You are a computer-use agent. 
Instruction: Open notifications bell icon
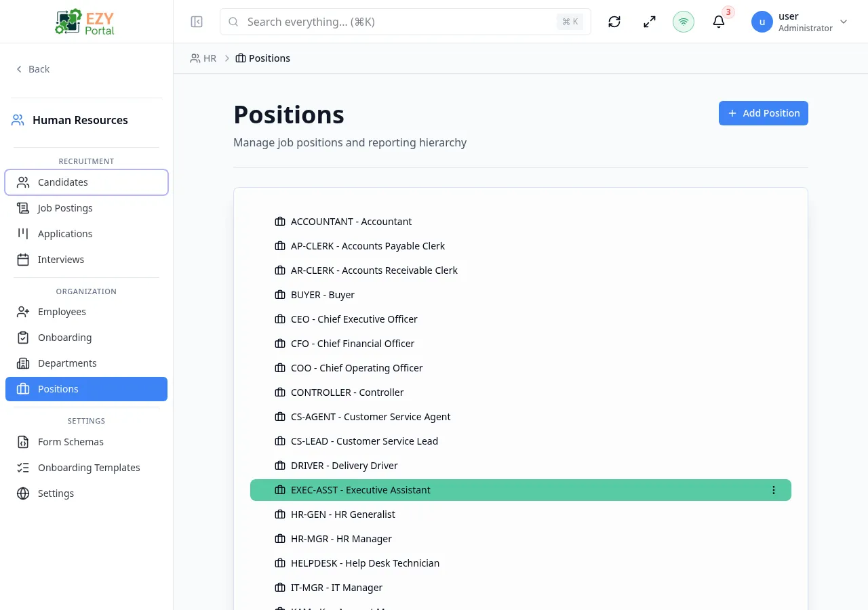[x=719, y=22]
